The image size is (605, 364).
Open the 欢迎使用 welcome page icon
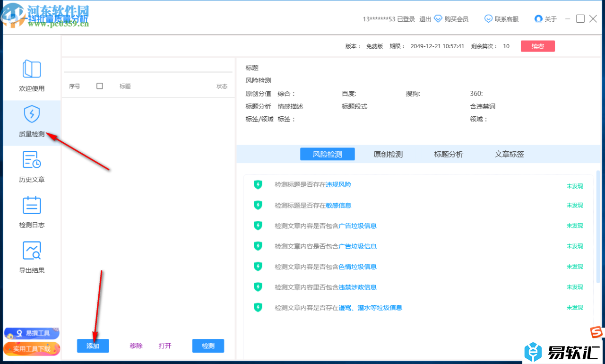(32, 69)
